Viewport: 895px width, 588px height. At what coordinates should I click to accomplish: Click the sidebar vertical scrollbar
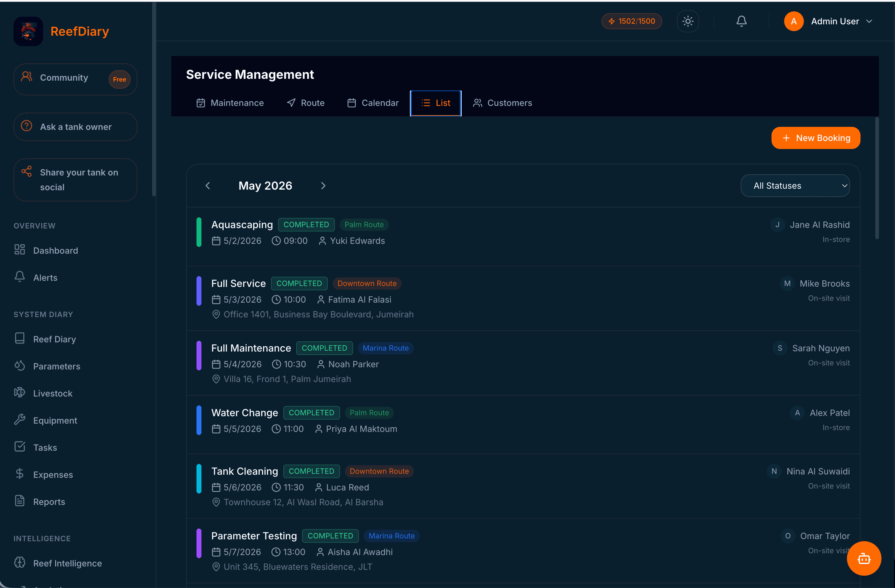(x=154, y=100)
